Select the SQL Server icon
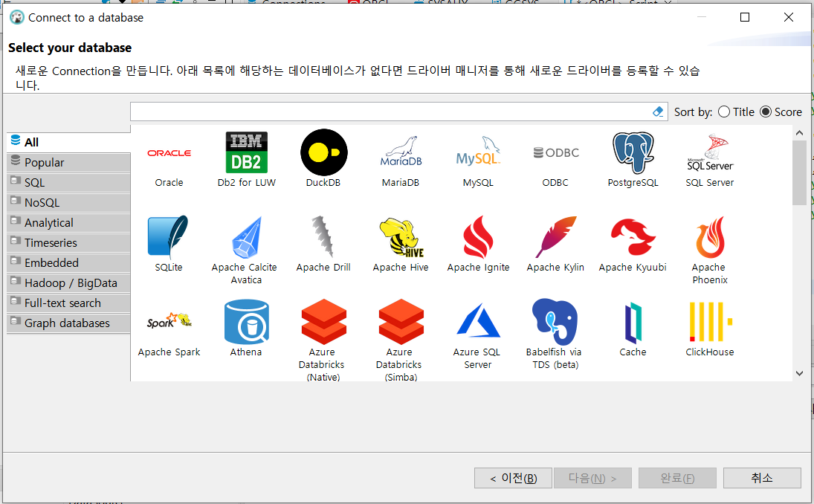This screenshot has height=504, width=814. pos(710,152)
